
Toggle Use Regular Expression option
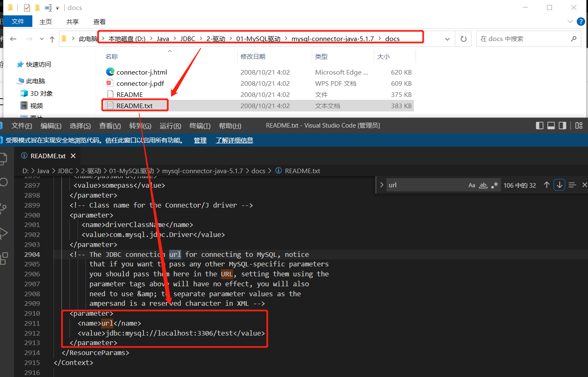click(x=494, y=185)
